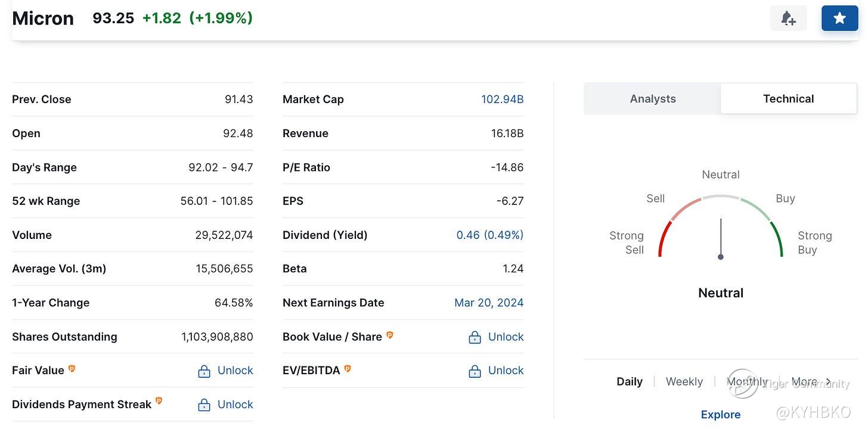Click the 1-Year Change value 64.58%
Viewport: 868px width, 432px height.
234,303
